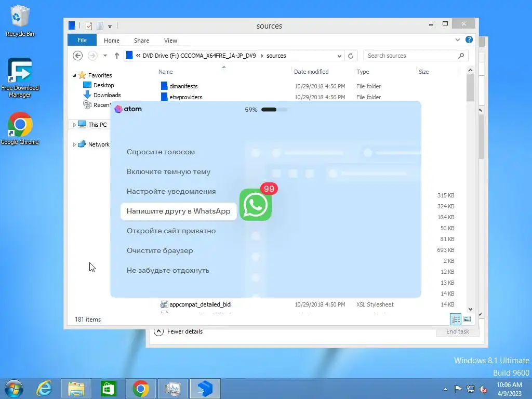Click the sources scrollbar up arrow
The width and height of the screenshot is (532, 399).
coord(470,71)
